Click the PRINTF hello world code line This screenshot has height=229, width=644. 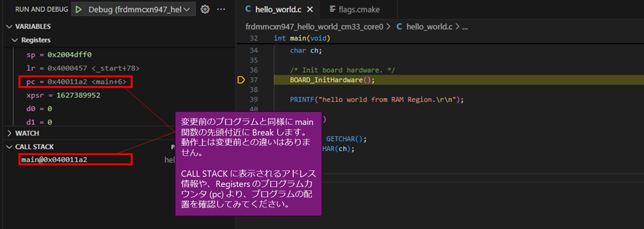tap(376, 99)
